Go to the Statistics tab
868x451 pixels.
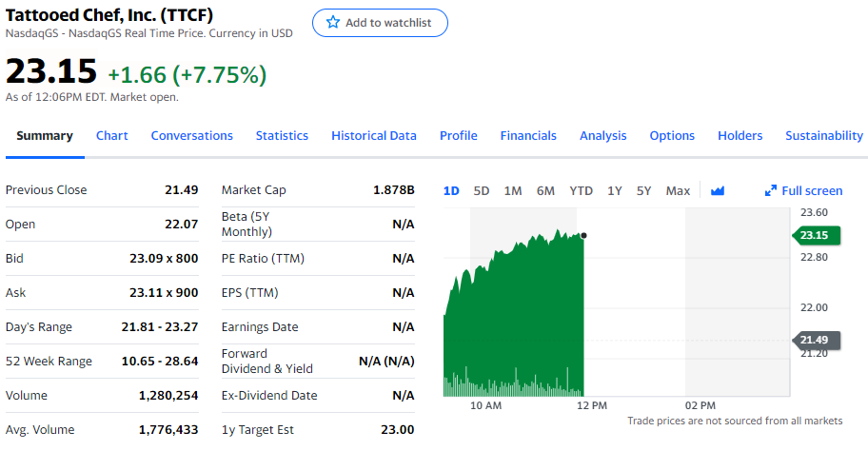[x=282, y=135]
